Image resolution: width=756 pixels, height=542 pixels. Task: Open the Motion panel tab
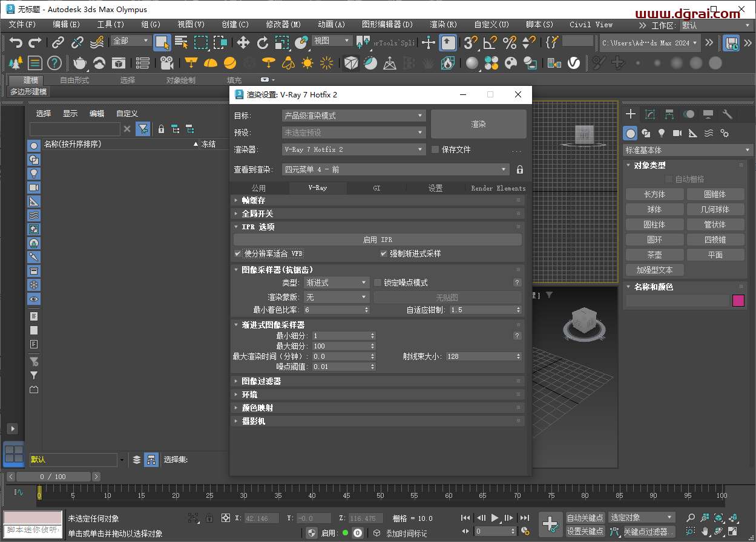(689, 114)
